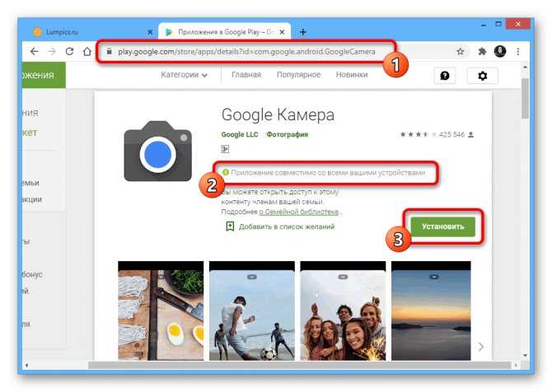Open the group selfie screenshot
Image resolution: width=552 pixels, height=392 pixels.
(x=343, y=310)
